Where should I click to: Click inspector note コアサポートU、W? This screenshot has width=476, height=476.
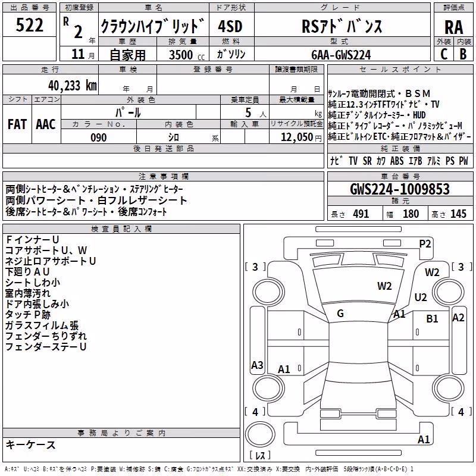46,250
